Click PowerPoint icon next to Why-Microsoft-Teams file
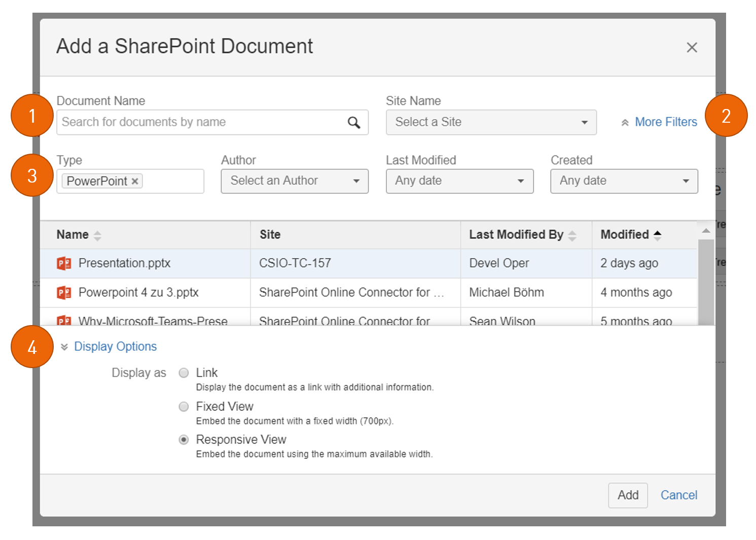Screen dimensions: 756x540 [64, 320]
